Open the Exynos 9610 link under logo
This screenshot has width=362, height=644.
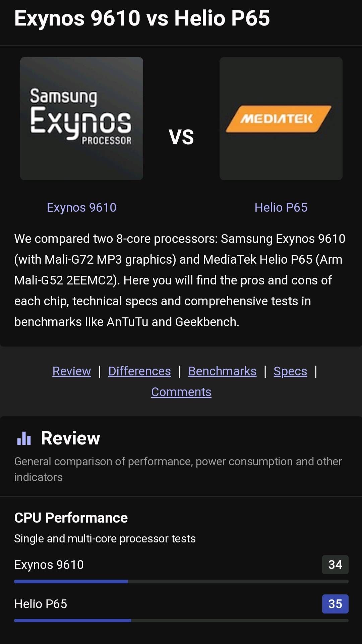(x=81, y=207)
